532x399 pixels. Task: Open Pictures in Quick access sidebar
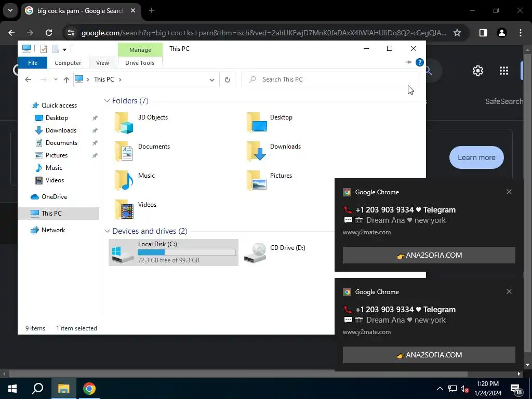[x=51, y=155]
